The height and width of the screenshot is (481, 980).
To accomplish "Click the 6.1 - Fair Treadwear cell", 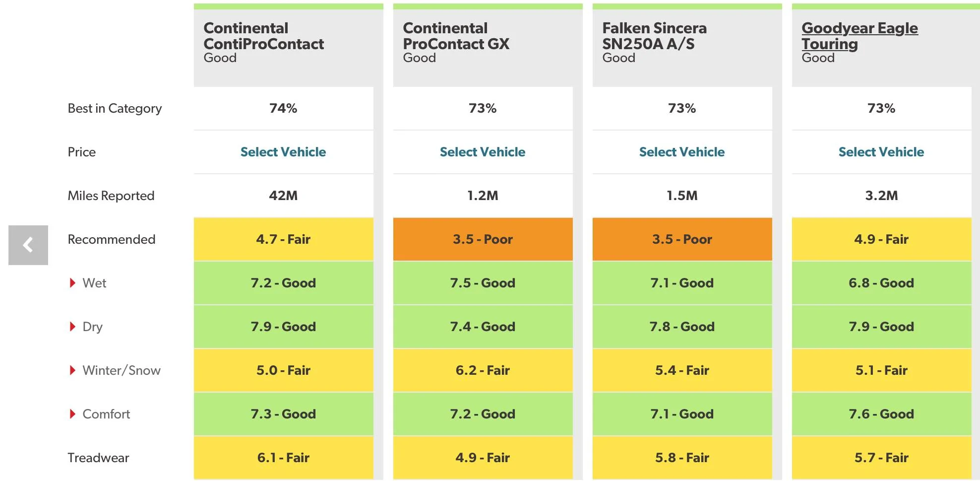I will [x=283, y=458].
